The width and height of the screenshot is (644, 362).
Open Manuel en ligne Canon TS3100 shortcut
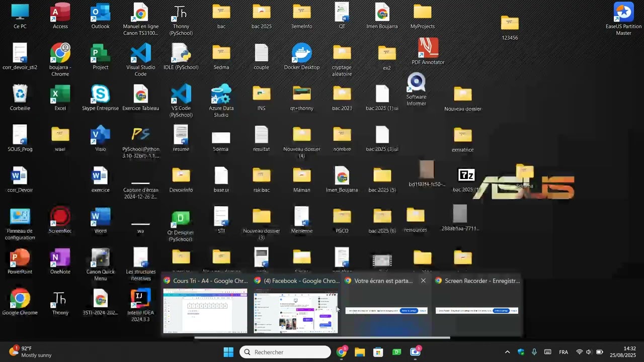click(x=141, y=19)
